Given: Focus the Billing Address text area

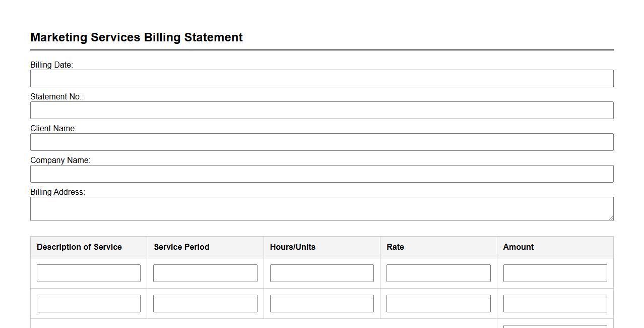Looking at the screenshot, I should [x=321, y=209].
